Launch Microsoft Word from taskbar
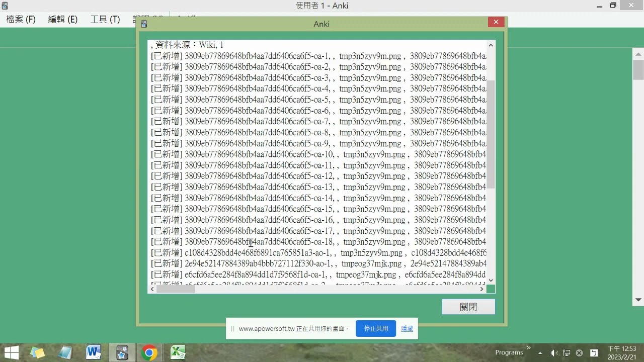Image resolution: width=644 pixels, height=362 pixels. 94,352
